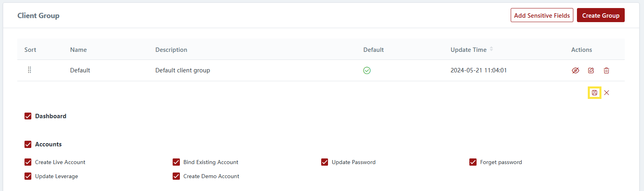The height and width of the screenshot is (191, 644).
Task: Click the edit icon for Default group
Action: [x=591, y=70]
